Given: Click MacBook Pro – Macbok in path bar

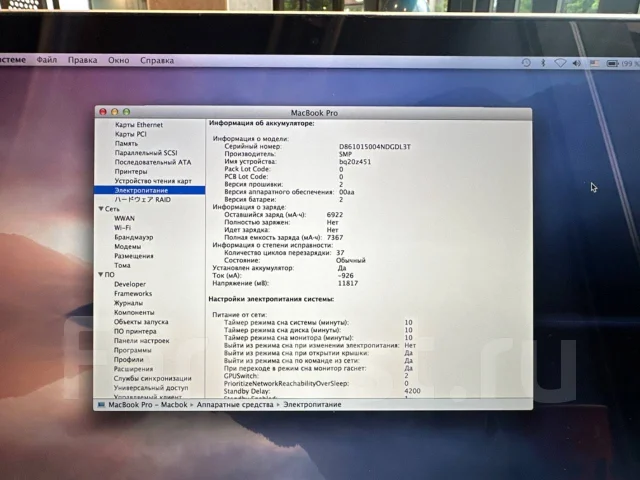Looking at the screenshot, I should pos(148,404).
